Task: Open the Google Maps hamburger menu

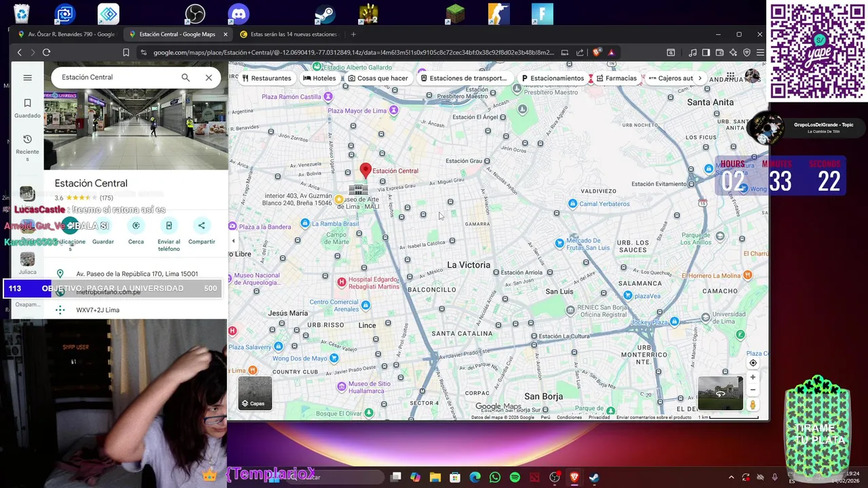Action: point(27,77)
